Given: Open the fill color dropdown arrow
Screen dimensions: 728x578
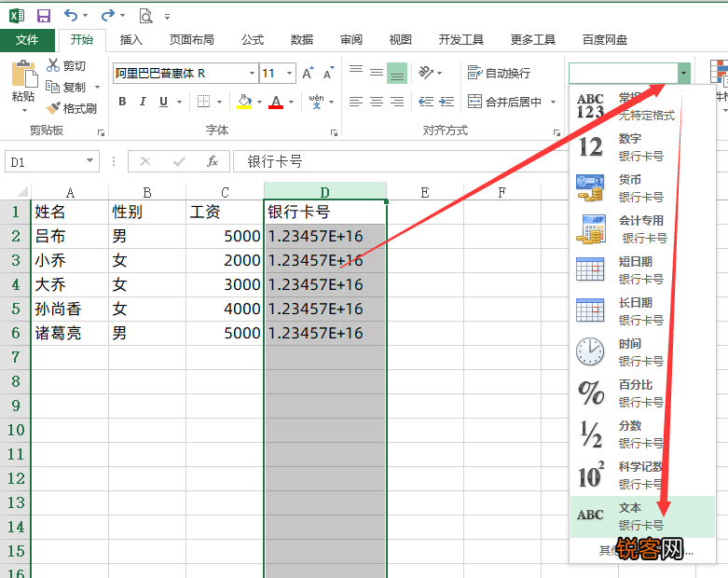Looking at the screenshot, I should pos(259,102).
